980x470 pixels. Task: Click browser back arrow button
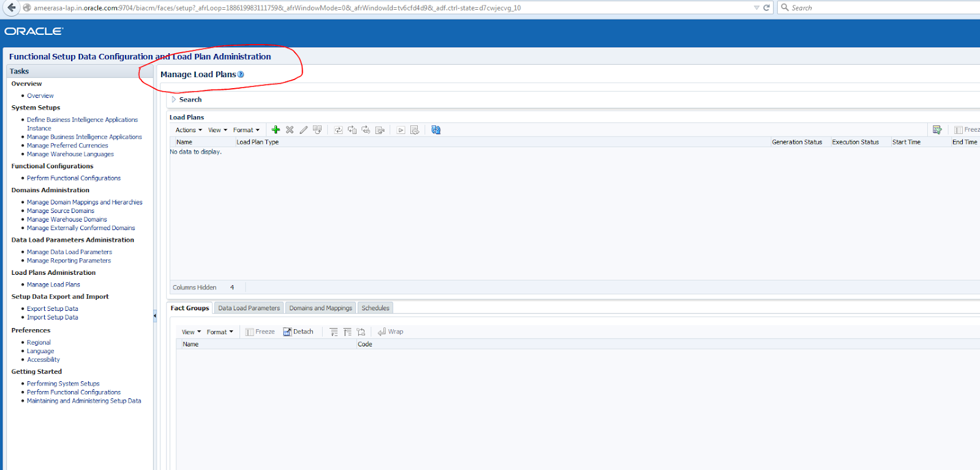pos(11,8)
